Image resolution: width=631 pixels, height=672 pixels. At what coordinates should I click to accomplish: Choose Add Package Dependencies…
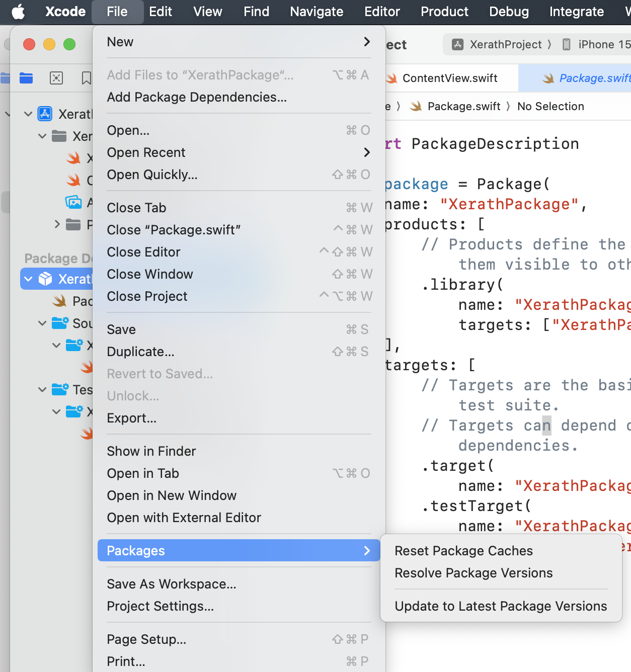click(x=239, y=97)
